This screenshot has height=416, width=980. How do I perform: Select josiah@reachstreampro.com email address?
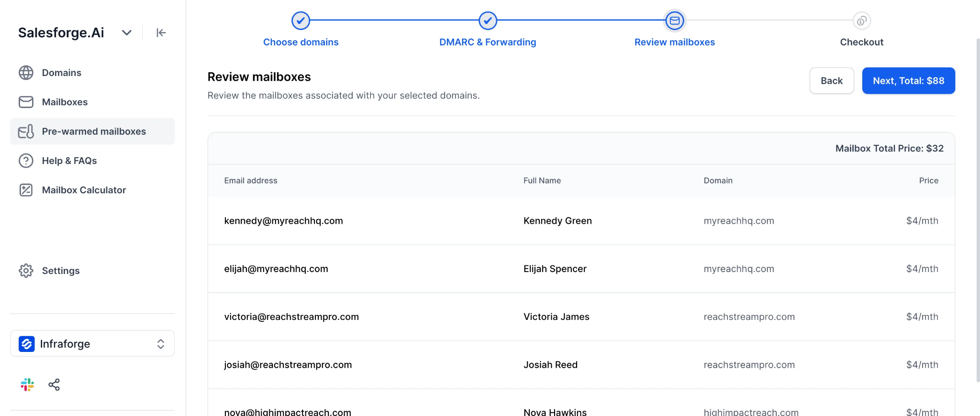pyautogui.click(x=288, y=365)
